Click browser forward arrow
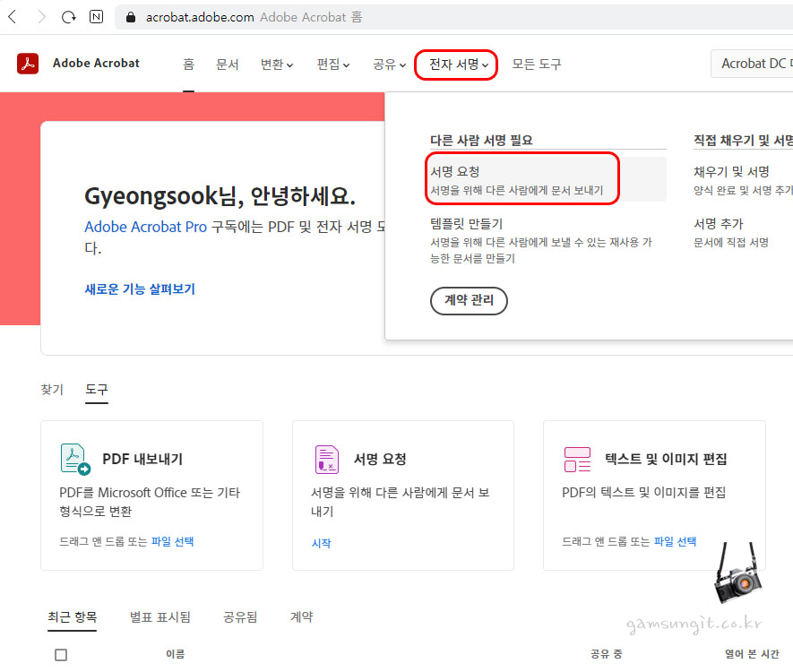 tap(41, 17)
